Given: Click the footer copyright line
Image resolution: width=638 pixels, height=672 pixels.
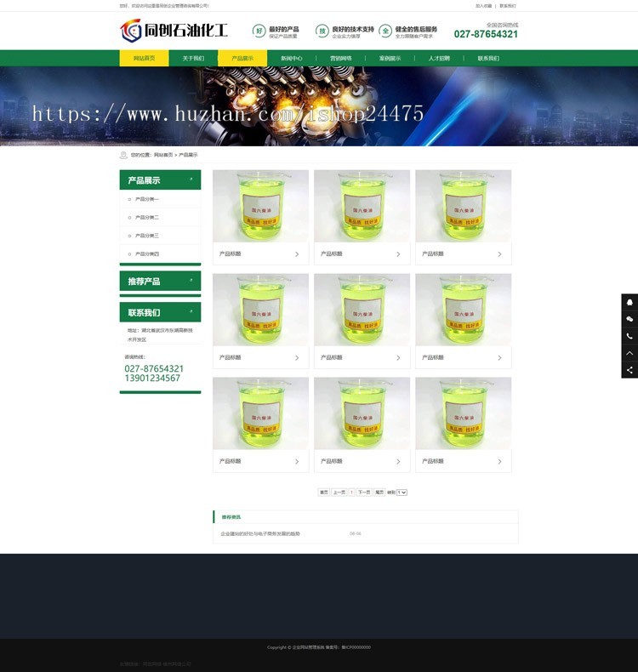Looking at the screenshot, I should (x=319, y=647).
